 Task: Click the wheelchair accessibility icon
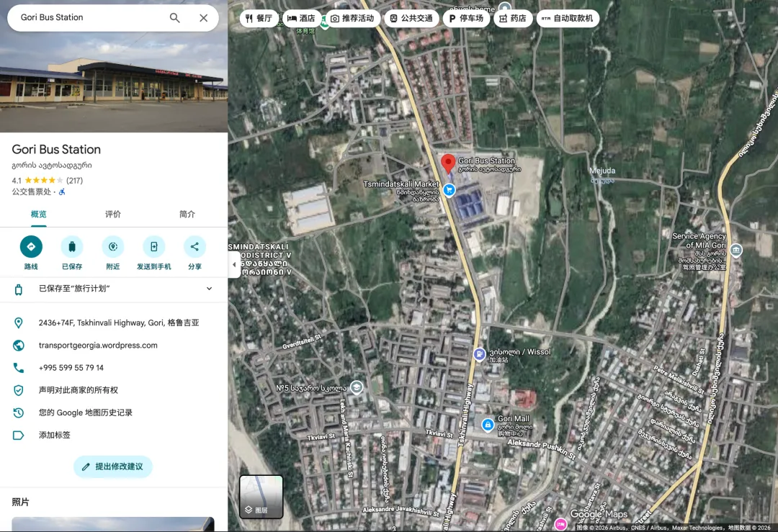click(62, 192)
